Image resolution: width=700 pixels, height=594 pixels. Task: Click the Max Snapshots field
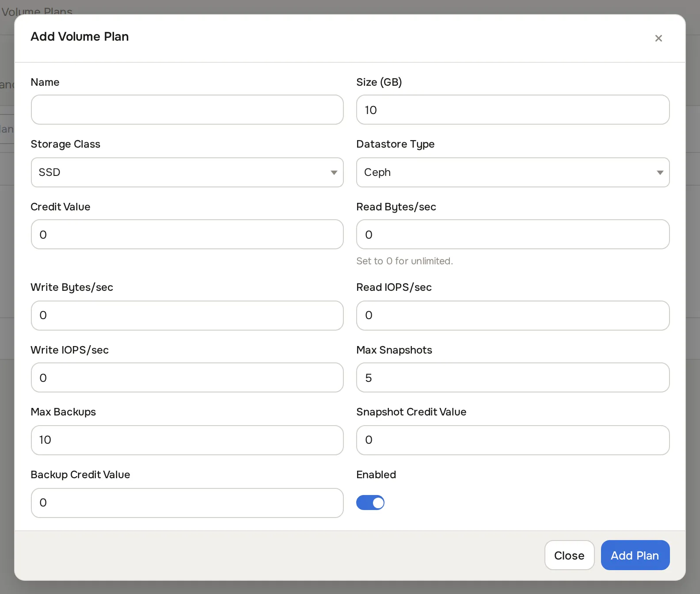coord(513,377)
